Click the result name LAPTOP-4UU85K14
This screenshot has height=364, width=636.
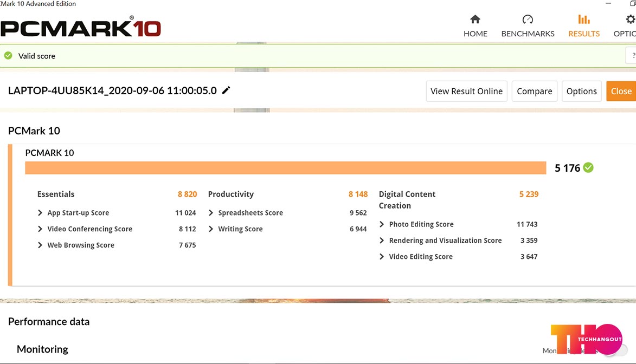coord(112,90)
